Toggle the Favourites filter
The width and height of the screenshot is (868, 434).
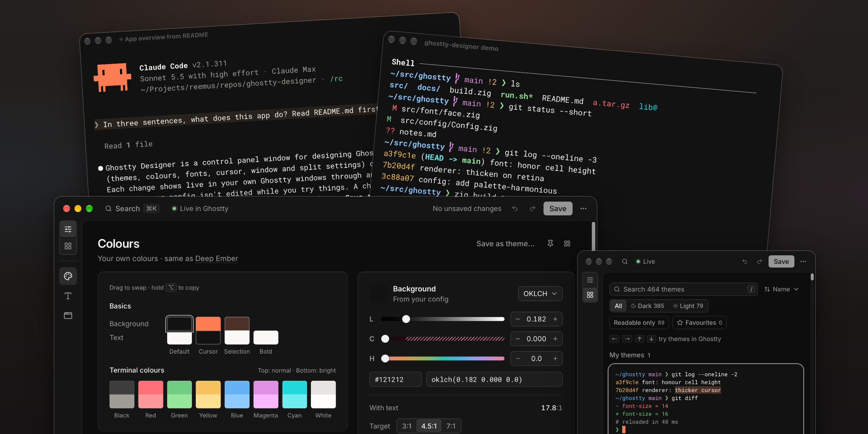point(699,322)
